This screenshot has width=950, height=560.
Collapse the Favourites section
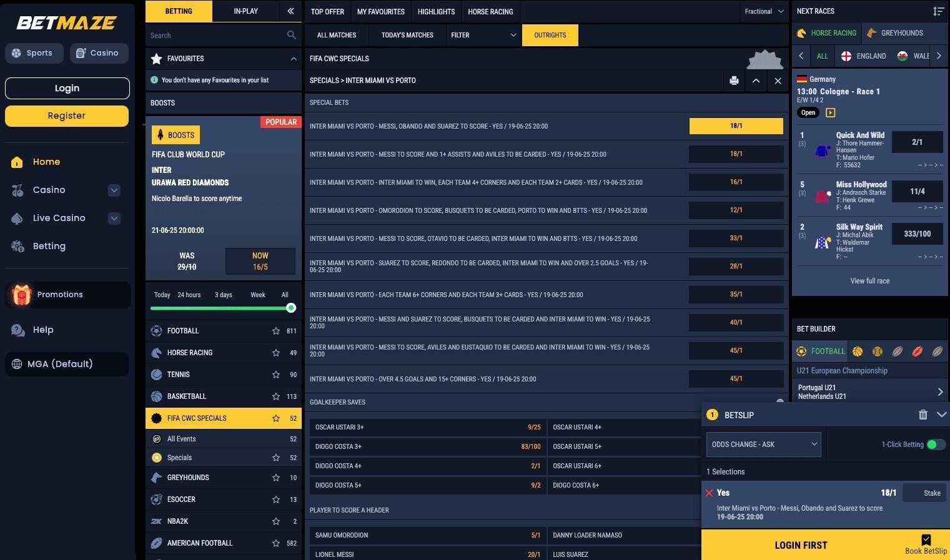pyautogui.click(x=294, y=59)
